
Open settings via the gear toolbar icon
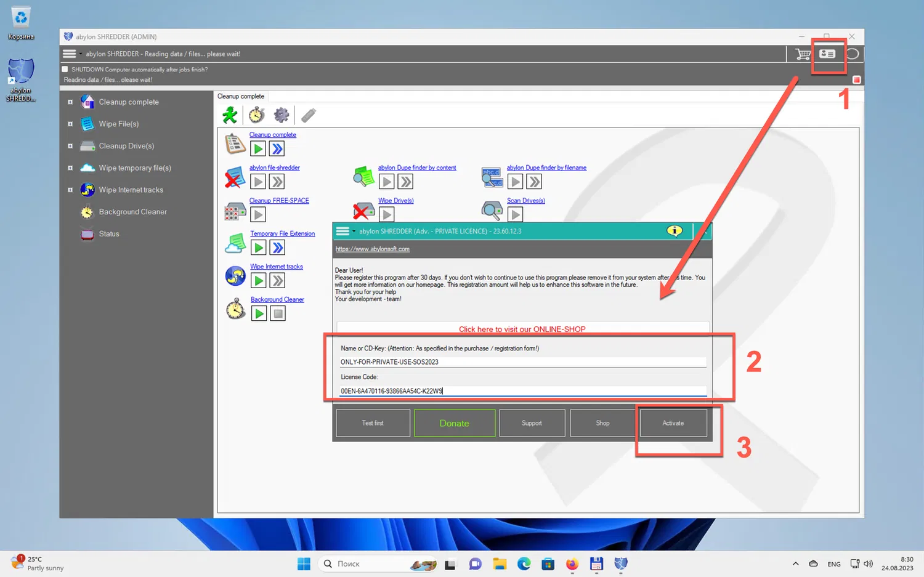click(x=282, y=115)
